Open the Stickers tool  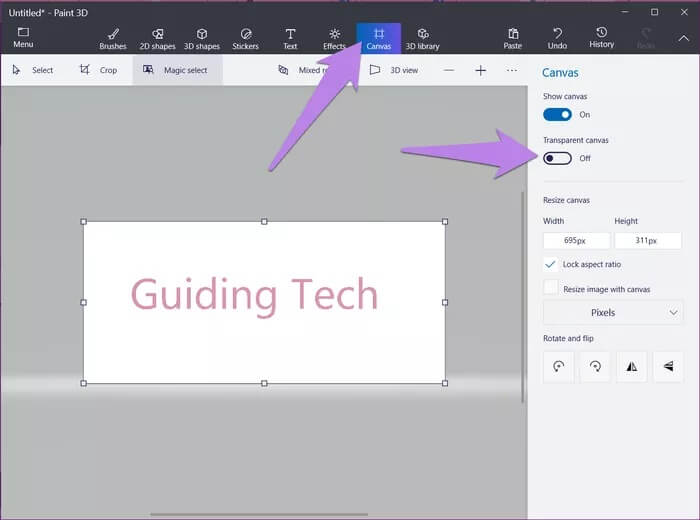[246, 39]
